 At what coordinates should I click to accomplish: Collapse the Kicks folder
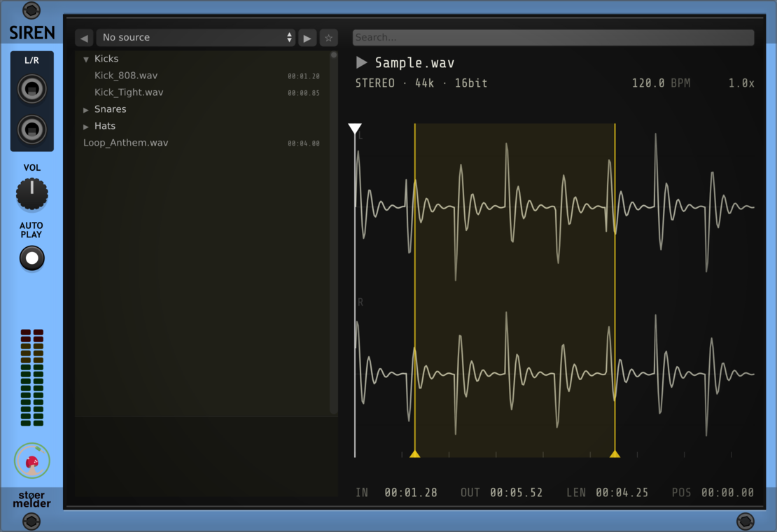coord(85,59)
